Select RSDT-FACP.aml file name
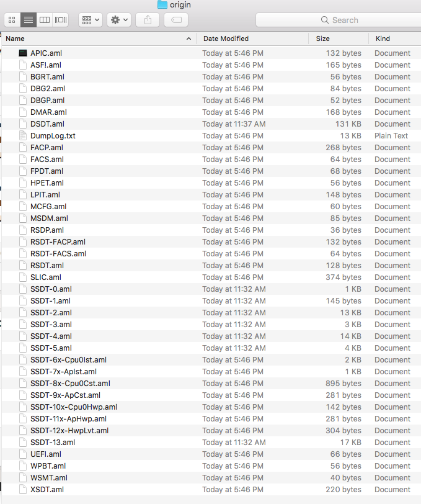Viewport: 421px width, 504px height. point(58,241)
